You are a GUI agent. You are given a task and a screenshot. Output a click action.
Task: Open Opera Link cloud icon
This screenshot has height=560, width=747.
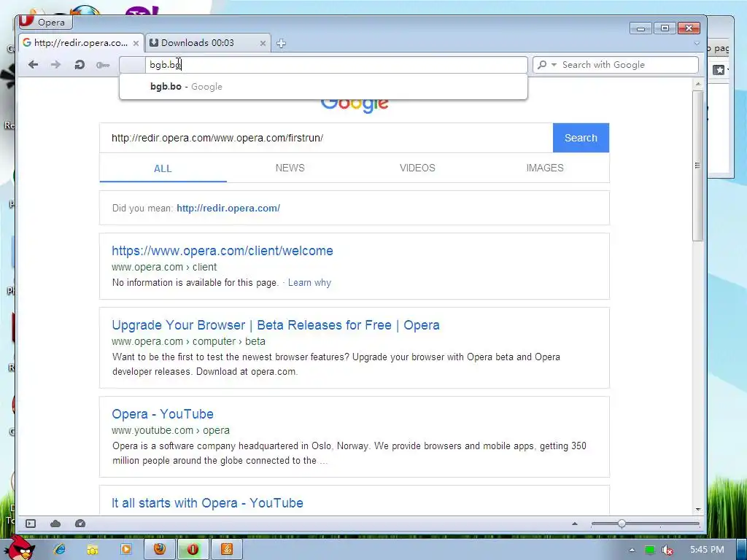55,524
